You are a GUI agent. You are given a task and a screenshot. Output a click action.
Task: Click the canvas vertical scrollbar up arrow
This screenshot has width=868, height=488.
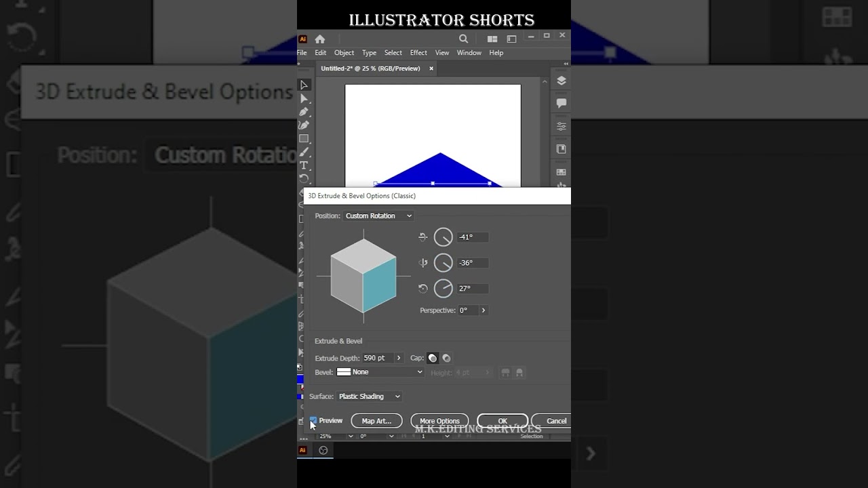click(544, 81)
